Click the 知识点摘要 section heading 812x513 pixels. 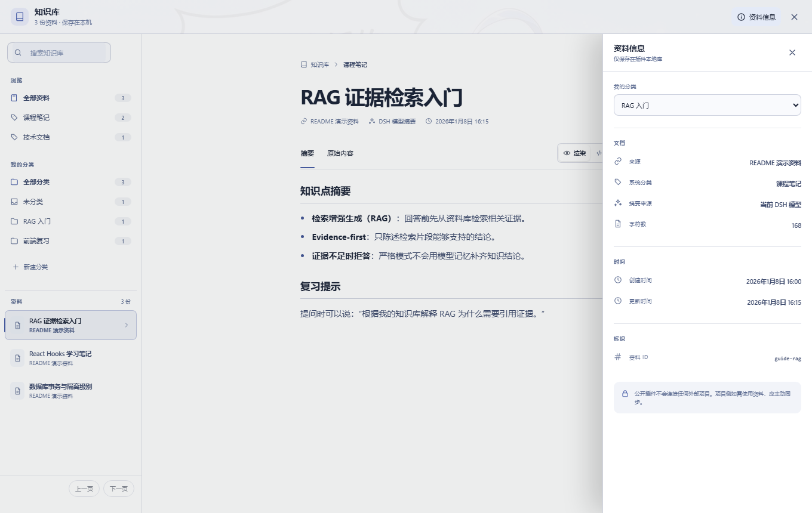point(325,191)
